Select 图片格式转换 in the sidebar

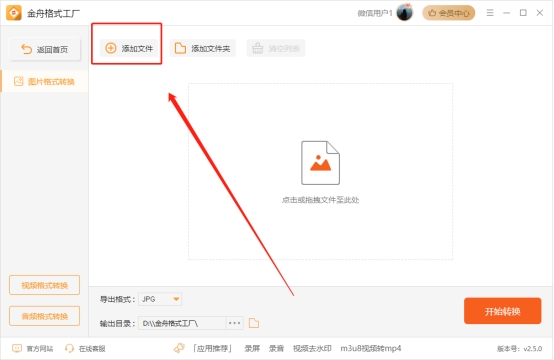click(45, 82)
